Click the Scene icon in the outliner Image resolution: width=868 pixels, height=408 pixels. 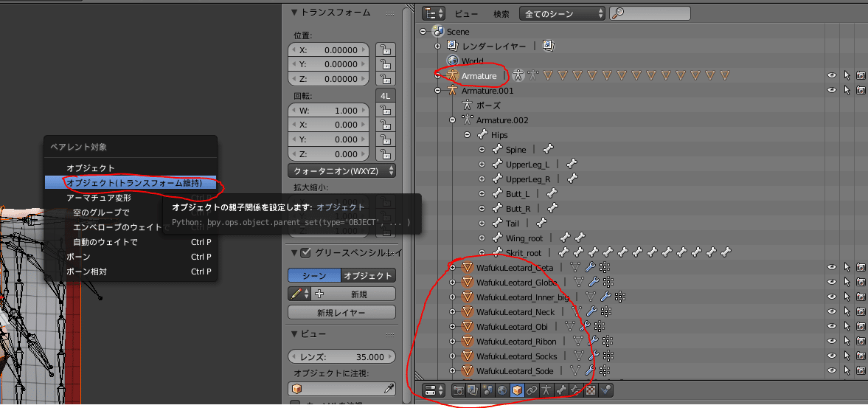click(x=437, y=32)
